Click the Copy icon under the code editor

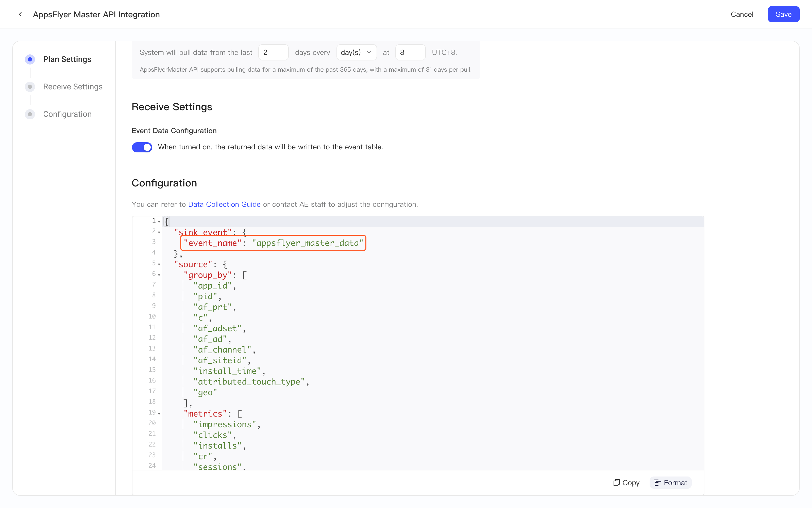click(616, 482)
